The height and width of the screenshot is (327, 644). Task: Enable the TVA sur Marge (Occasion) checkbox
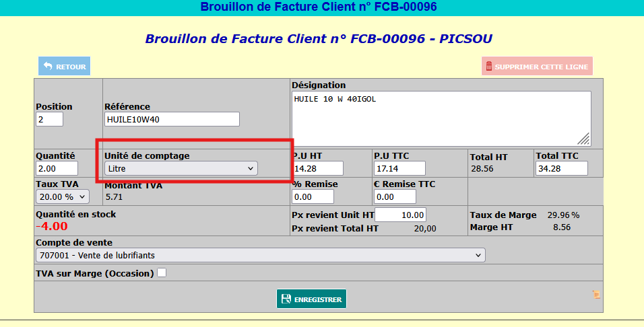pos(162,273)
